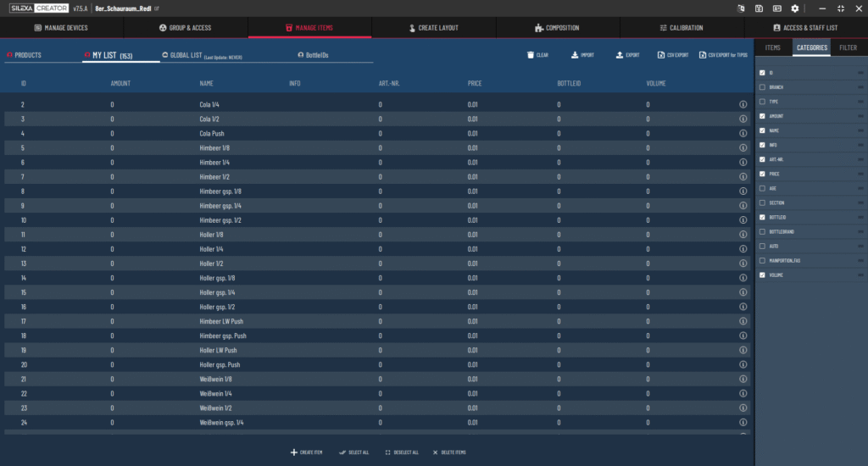Uncheck the PRICE category checkbox
This screenshot has width=868, height=466.
[763, 174]
